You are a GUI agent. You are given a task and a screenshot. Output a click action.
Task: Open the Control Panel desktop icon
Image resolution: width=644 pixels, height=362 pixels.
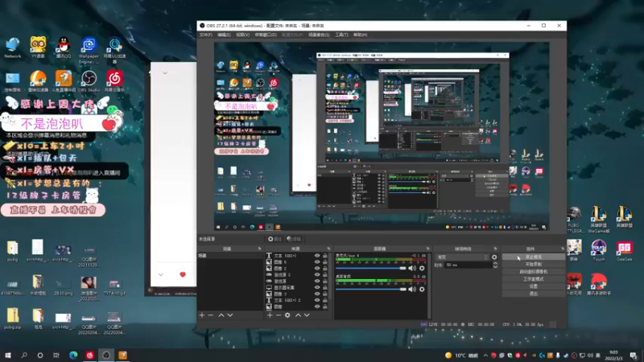(x=12, y=81)
